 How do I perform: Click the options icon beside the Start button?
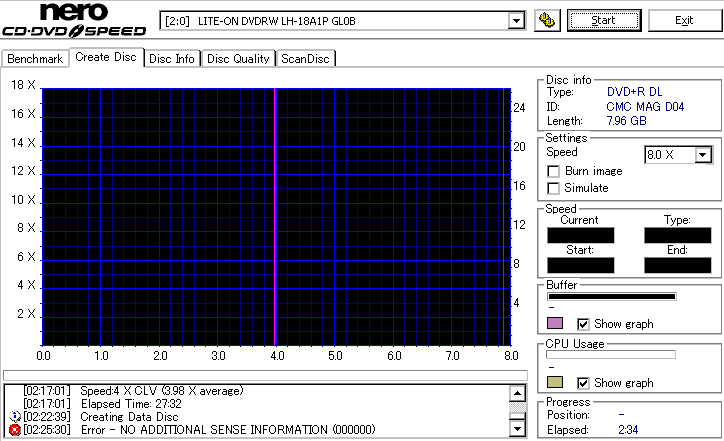pos(547,21)
